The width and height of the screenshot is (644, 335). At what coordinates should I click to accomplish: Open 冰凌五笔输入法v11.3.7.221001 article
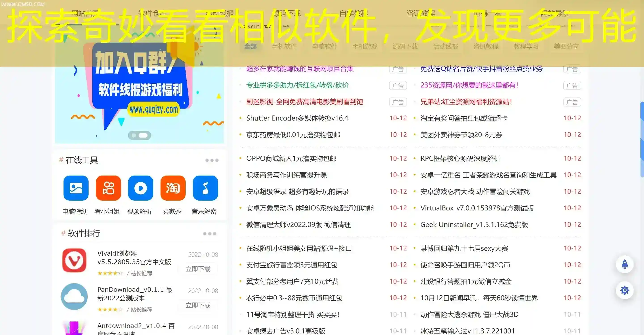point(468,331)
